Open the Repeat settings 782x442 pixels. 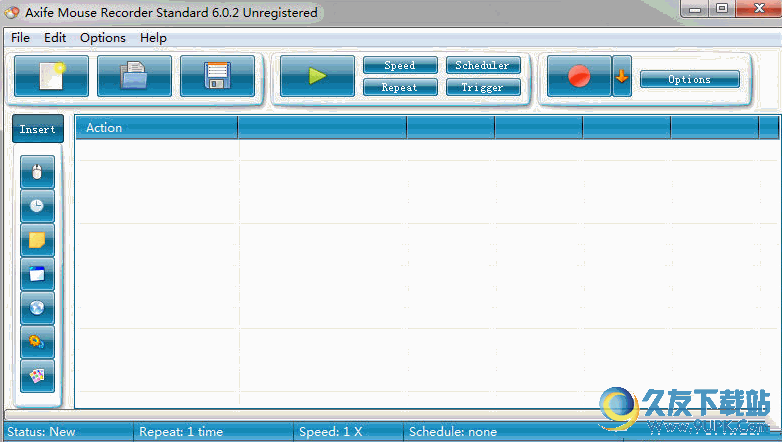[x=400, y=87]
